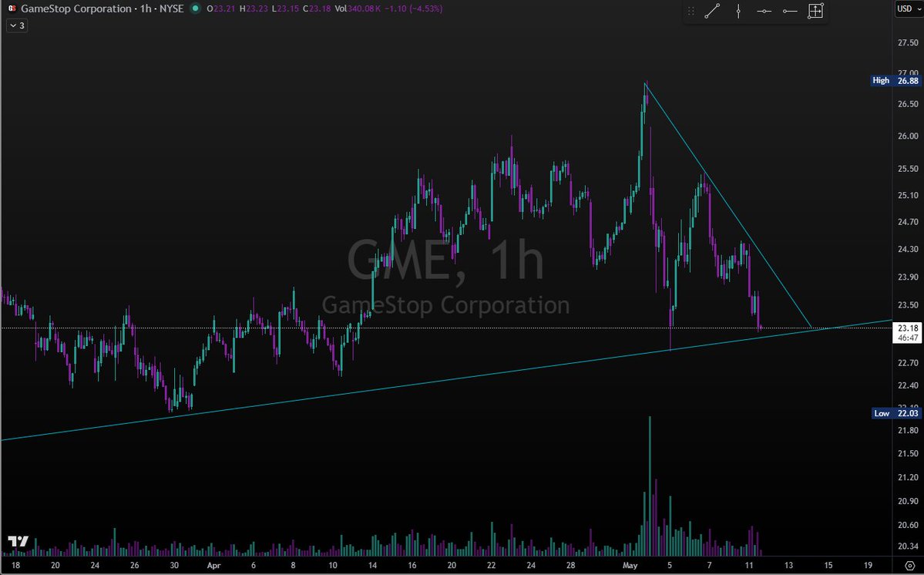Click the GameStop Corporation symbol title
The image size is (924, 575).
tap(76, 8)
